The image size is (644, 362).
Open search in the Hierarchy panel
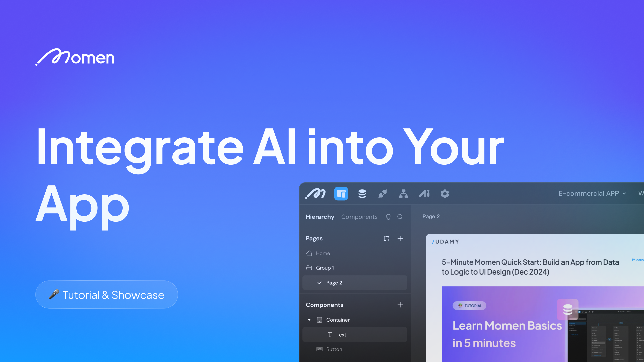point(400,217)
